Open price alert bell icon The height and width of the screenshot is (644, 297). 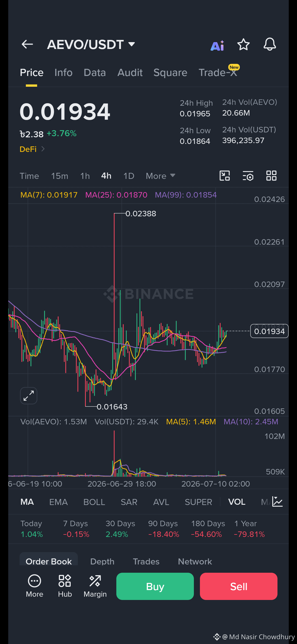pos(270,44)
